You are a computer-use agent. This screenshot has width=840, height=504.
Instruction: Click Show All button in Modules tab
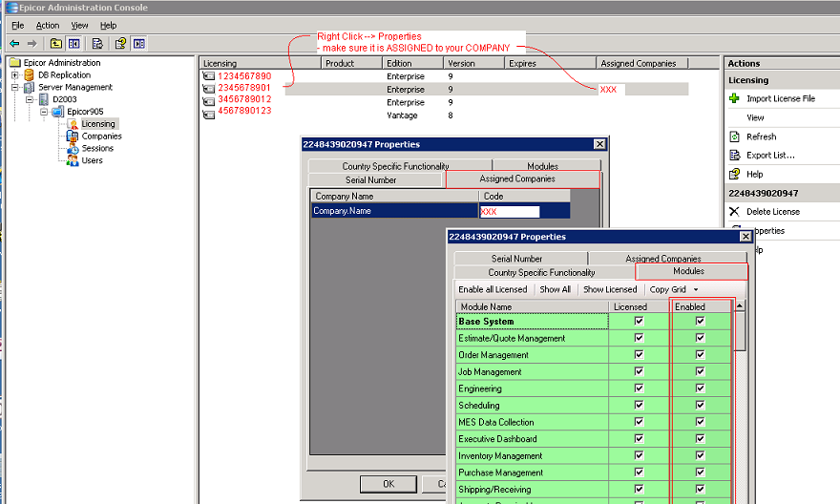(x=555, y=289)
